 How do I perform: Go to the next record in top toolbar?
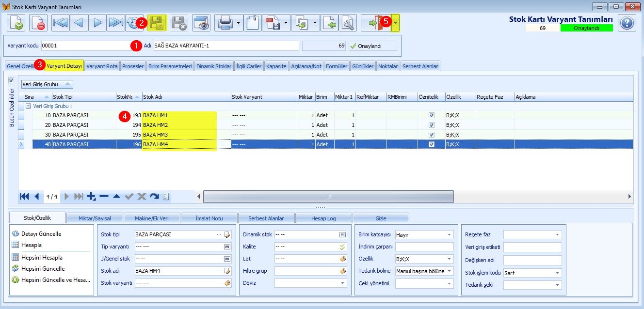click(97, 23)
